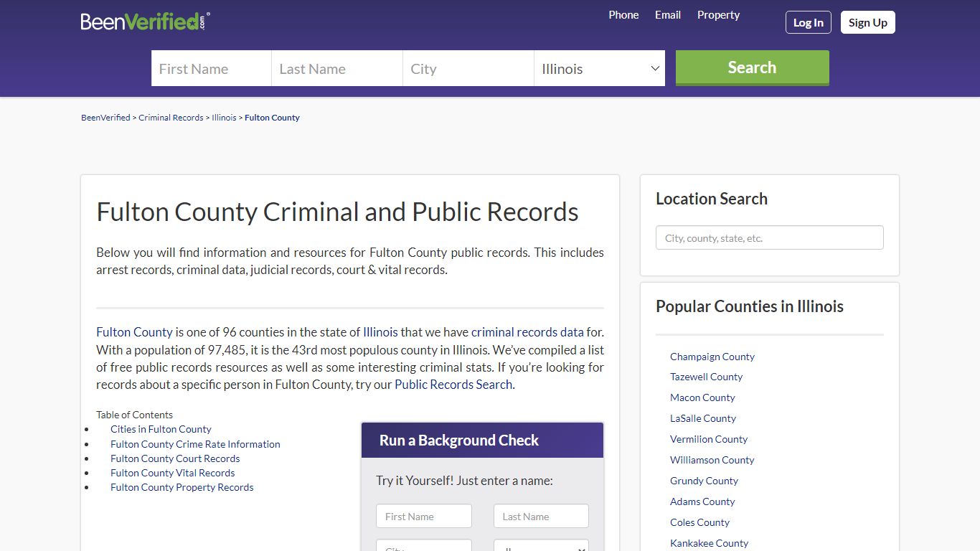Screen dimensions: 980x551
Task: Open Tazewell County link
Action: point(707,377)
